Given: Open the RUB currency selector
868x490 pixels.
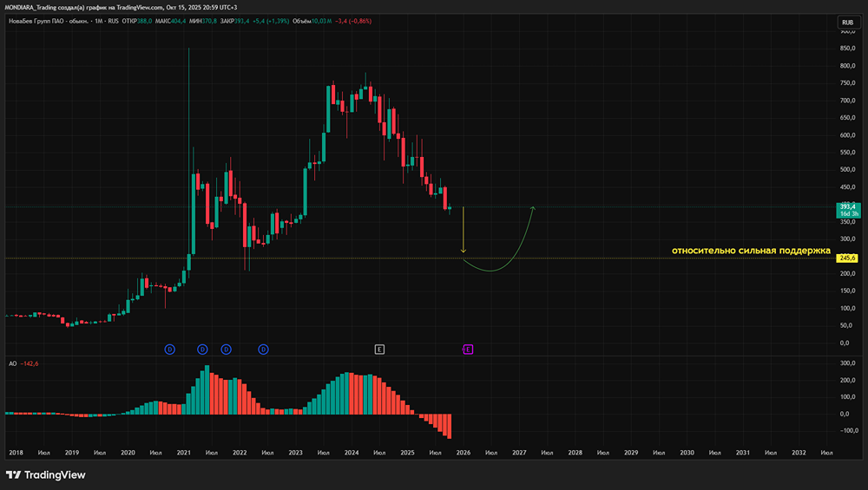Looking at the screenshot, I should click(847, 23).
